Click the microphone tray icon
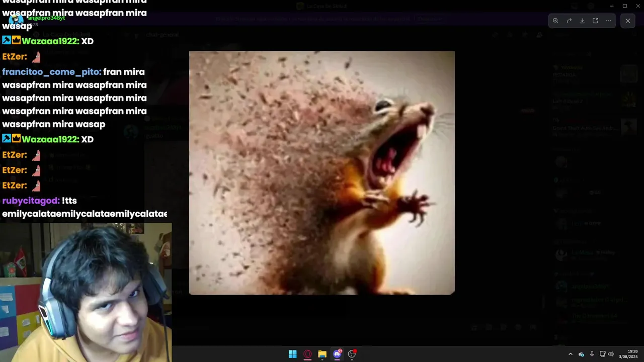Viewport: 644px width, 362px height. 592,354
